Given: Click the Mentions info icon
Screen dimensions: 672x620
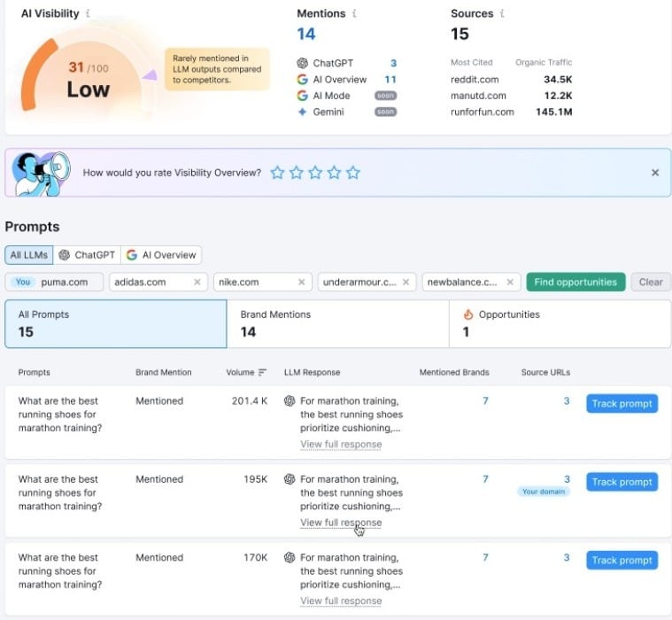Looking at the screenshot, I should 354,13.
